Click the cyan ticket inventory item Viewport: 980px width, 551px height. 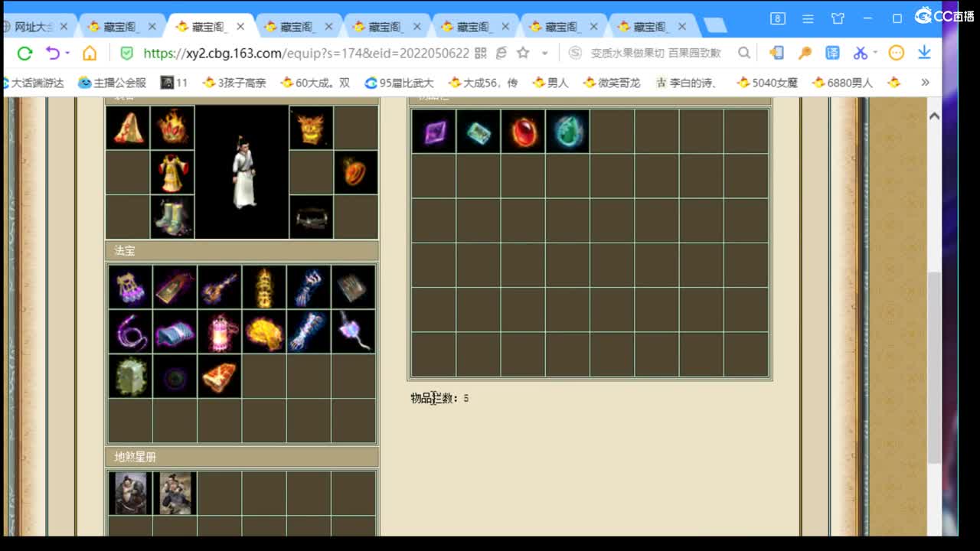click(x=479, y=131)
